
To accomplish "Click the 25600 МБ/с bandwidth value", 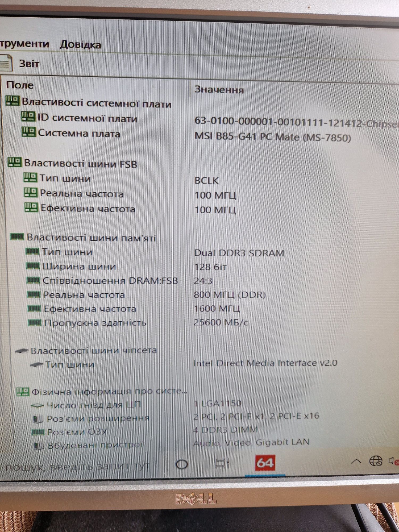I will (x=221, y=322).
